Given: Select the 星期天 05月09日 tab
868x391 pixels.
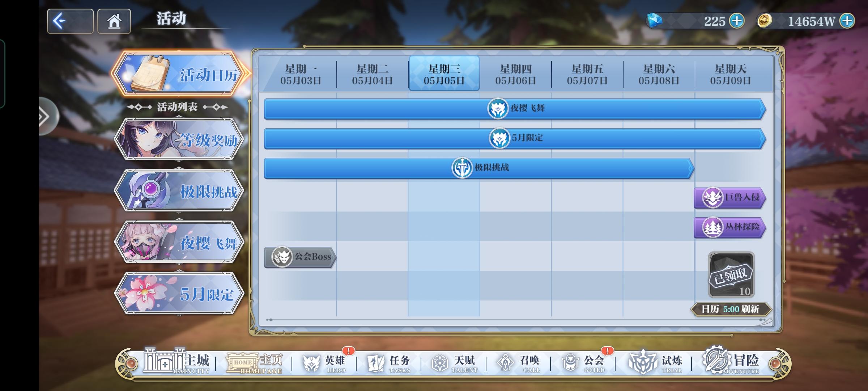Looking at the screenshot, I should [x=730, y=74].
